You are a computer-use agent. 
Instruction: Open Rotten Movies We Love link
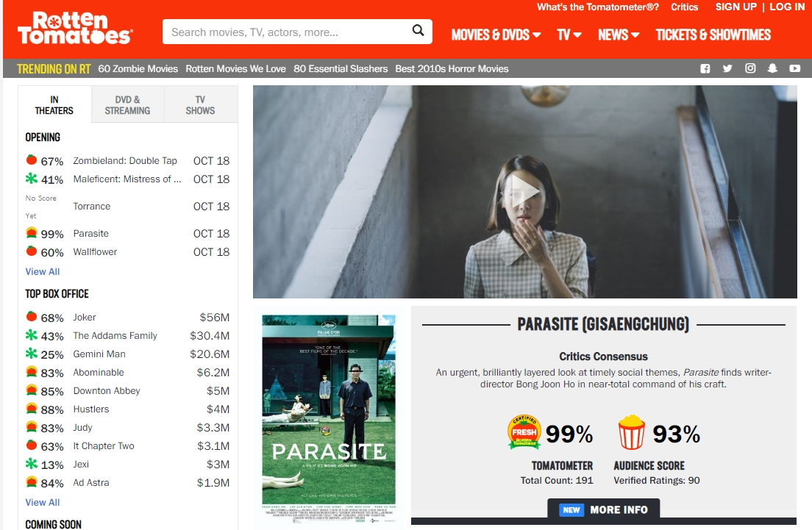point(235,68)
